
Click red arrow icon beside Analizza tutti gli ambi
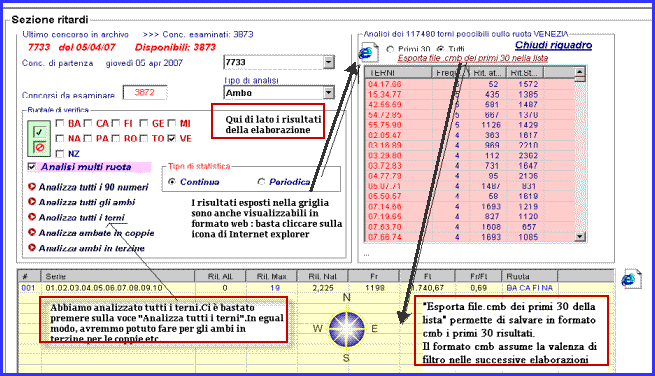(x=32, y=202)
